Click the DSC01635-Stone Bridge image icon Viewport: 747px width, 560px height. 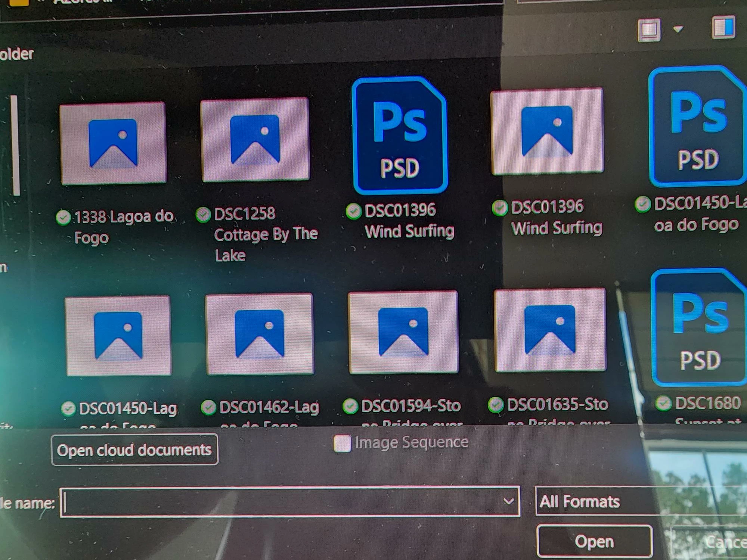550,330
